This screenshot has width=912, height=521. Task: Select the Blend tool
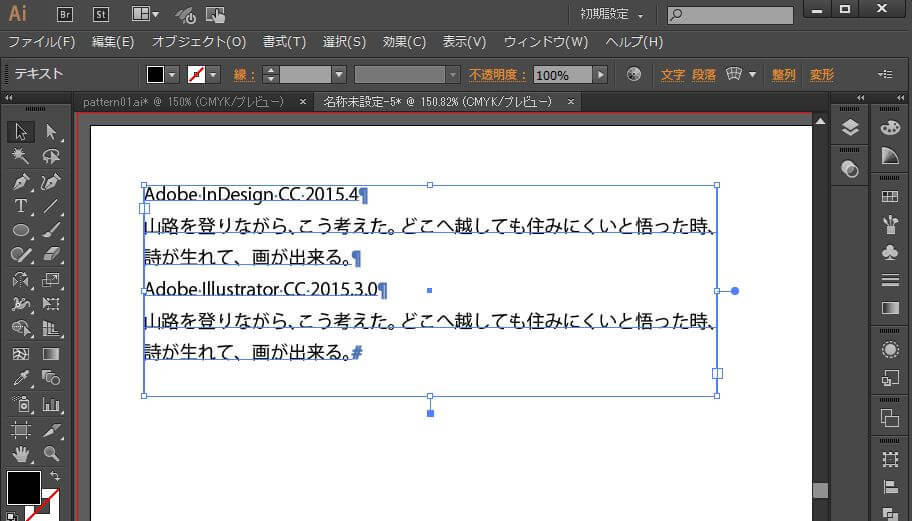tap(51, 379)
